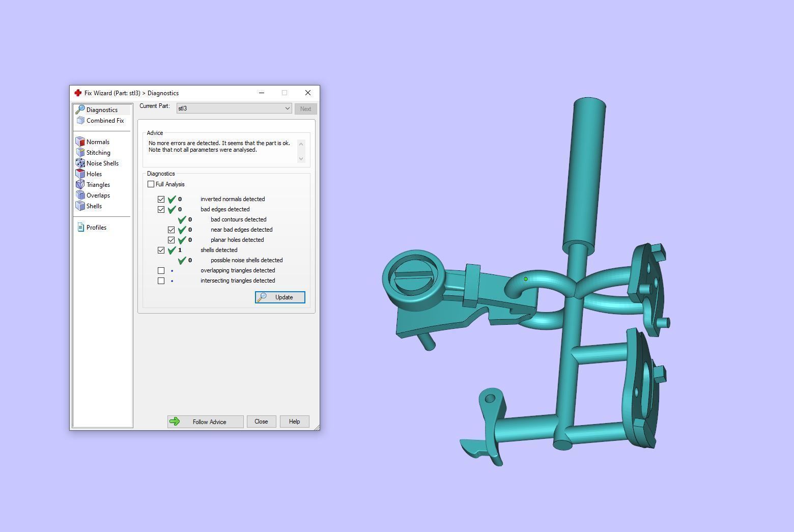The height and width of the screenshot is (532, 794).
Task: Enable intersecting triangles detected checkbox
Action: (x=161, y=281)
